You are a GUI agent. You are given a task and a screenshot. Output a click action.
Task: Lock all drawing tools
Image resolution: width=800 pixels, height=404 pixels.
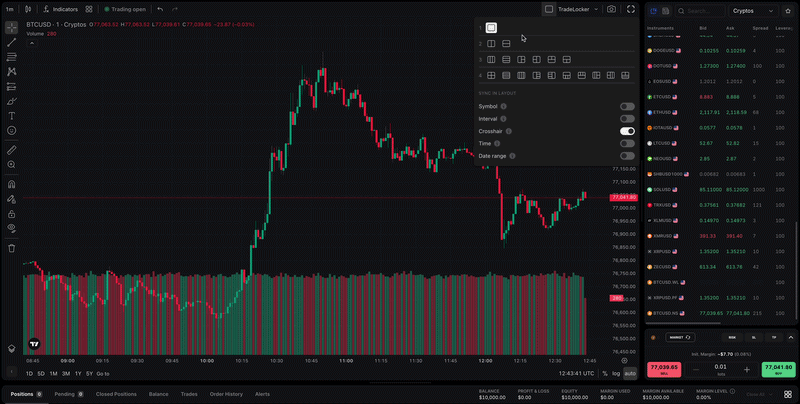click(x=11, y=214)
